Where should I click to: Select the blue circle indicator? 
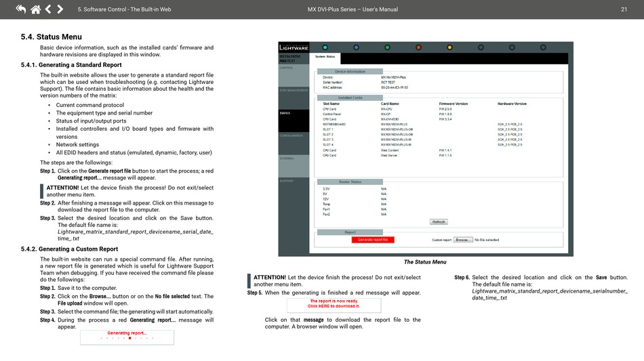[357, 47]
